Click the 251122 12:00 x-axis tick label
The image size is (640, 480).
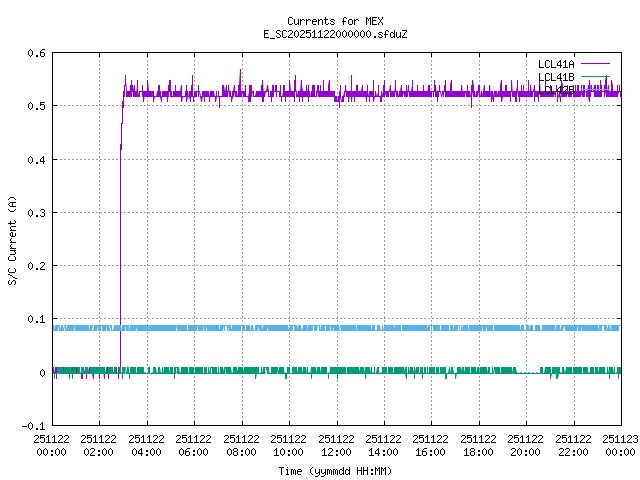(x=336, y=445)
